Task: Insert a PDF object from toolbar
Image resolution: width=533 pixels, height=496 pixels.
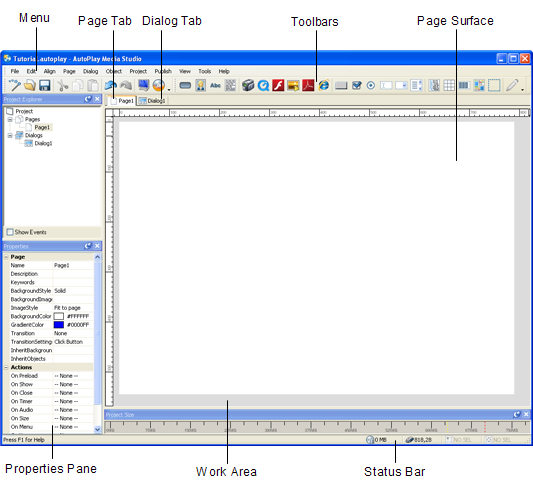Action: 308,85
